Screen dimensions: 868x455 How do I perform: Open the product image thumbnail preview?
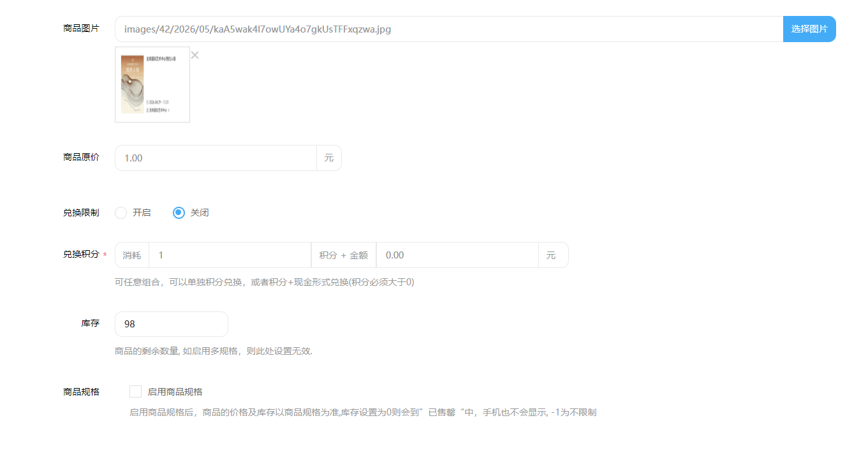pos(152,84)
